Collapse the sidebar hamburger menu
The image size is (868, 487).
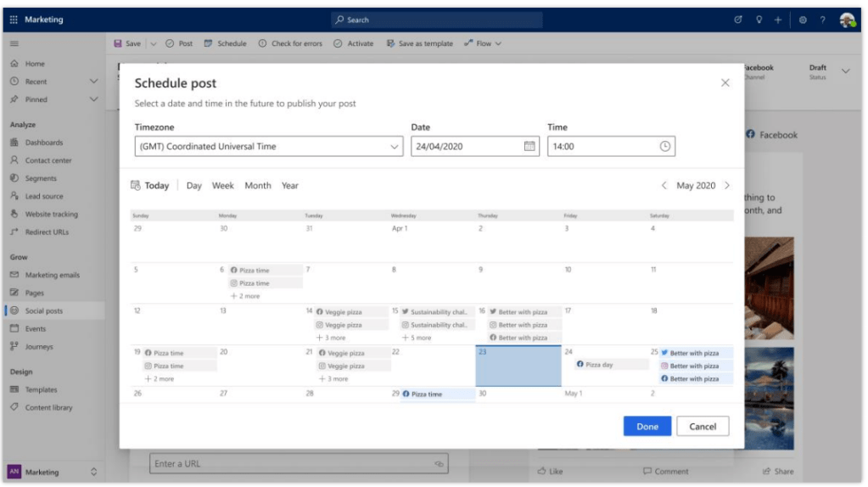click(14, 43)
